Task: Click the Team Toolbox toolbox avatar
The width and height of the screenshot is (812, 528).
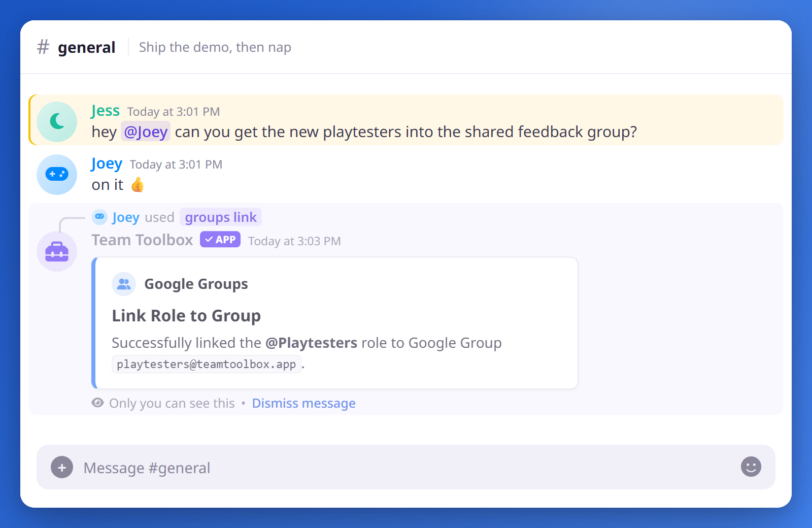Action: 57,251
